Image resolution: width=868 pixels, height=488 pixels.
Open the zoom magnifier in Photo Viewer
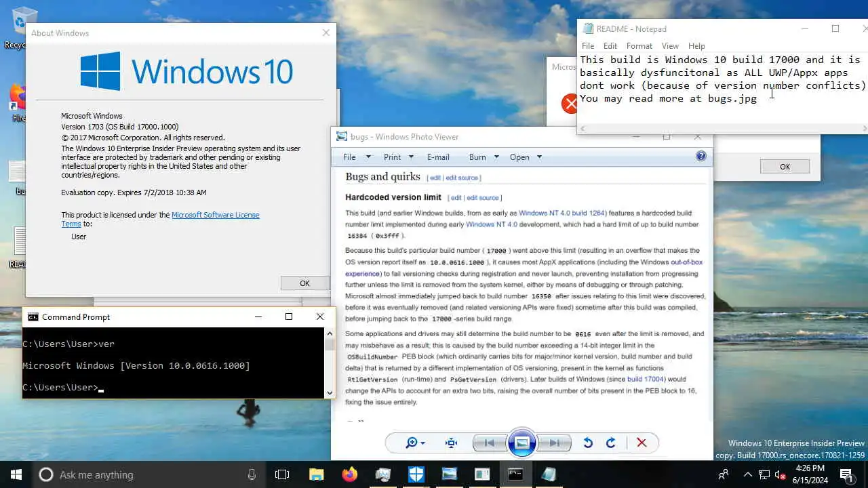click(415, 443)
